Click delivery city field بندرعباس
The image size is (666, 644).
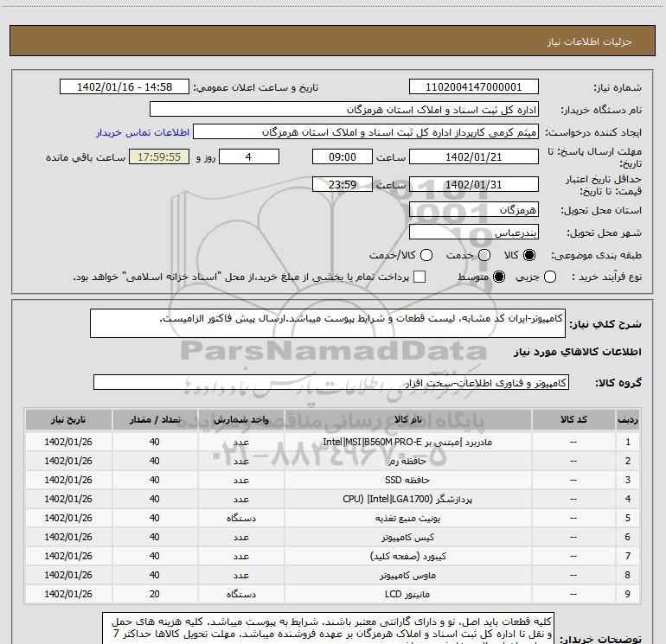coord(474,233)
